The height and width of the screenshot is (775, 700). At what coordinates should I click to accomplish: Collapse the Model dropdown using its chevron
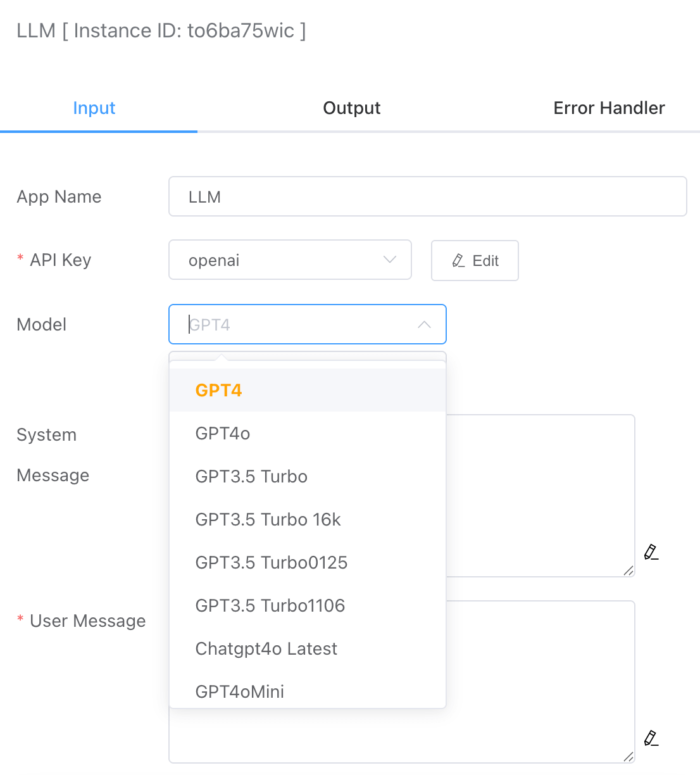click(x=424, y=325)
